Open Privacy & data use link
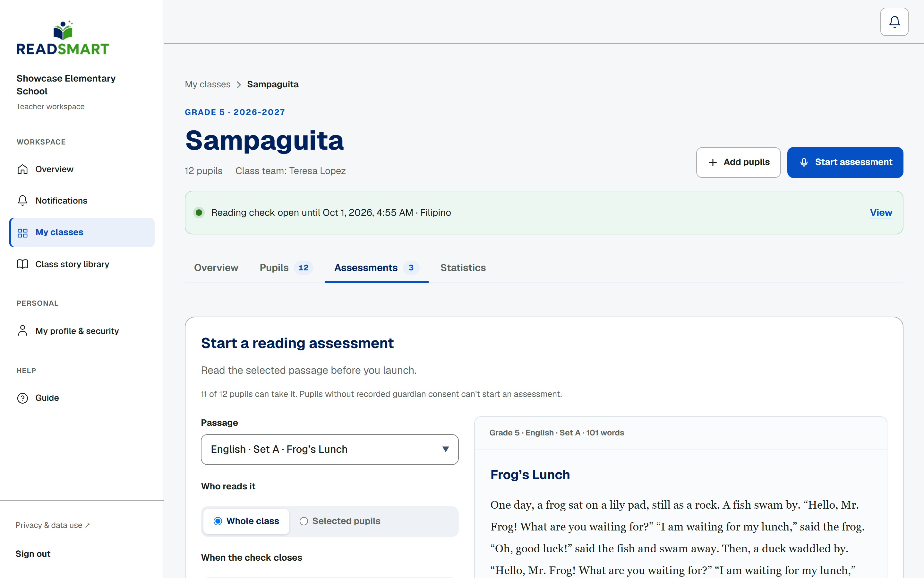 click(53, 525)
